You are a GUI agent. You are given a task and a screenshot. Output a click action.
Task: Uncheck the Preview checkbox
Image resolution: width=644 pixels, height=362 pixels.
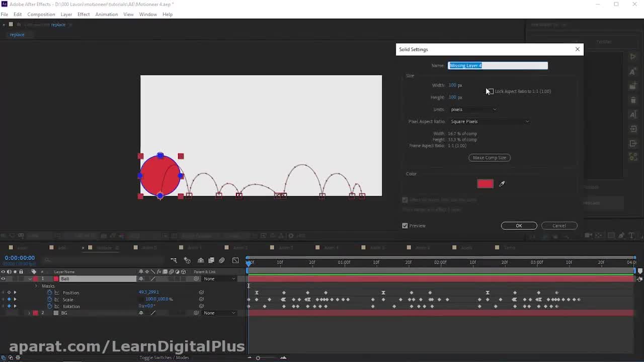[x=405, y=226]
